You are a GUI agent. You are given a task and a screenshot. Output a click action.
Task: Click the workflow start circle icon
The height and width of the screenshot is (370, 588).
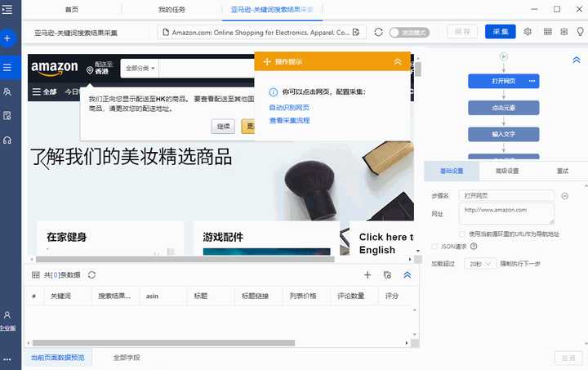pos(504,56)
